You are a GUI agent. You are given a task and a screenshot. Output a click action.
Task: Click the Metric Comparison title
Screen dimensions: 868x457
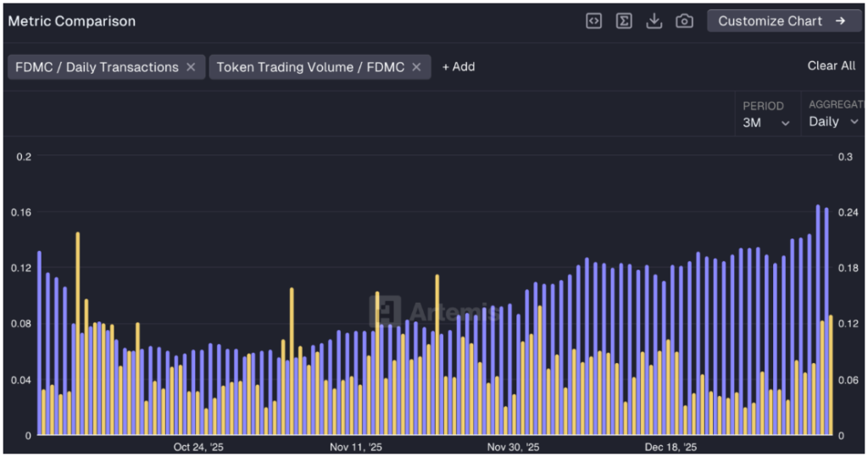click(72, 21)
